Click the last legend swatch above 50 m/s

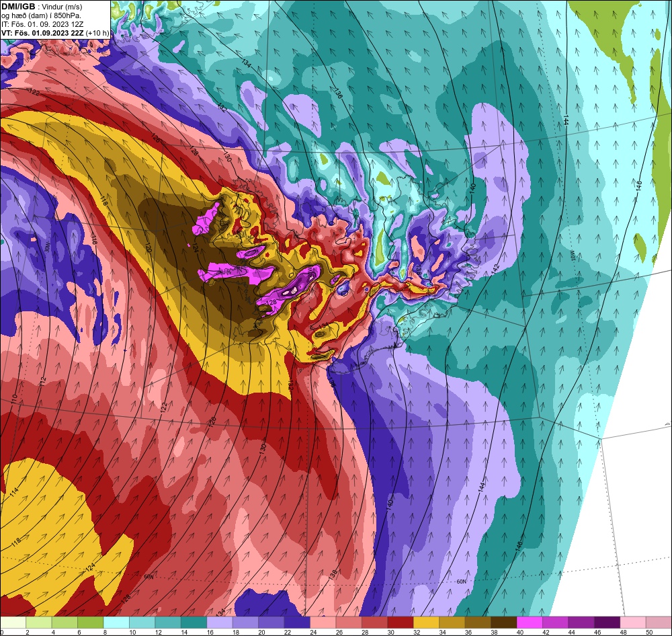(659, 623)
